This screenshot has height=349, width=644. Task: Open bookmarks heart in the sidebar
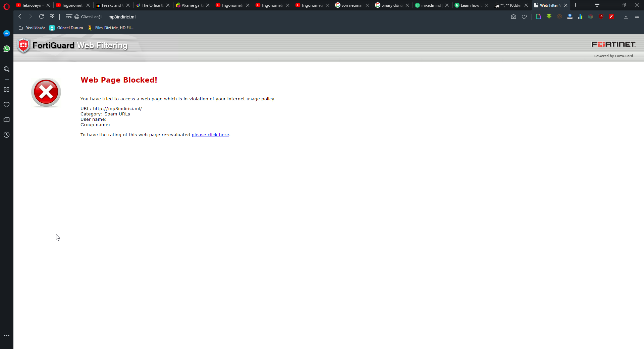pos(6,105)
